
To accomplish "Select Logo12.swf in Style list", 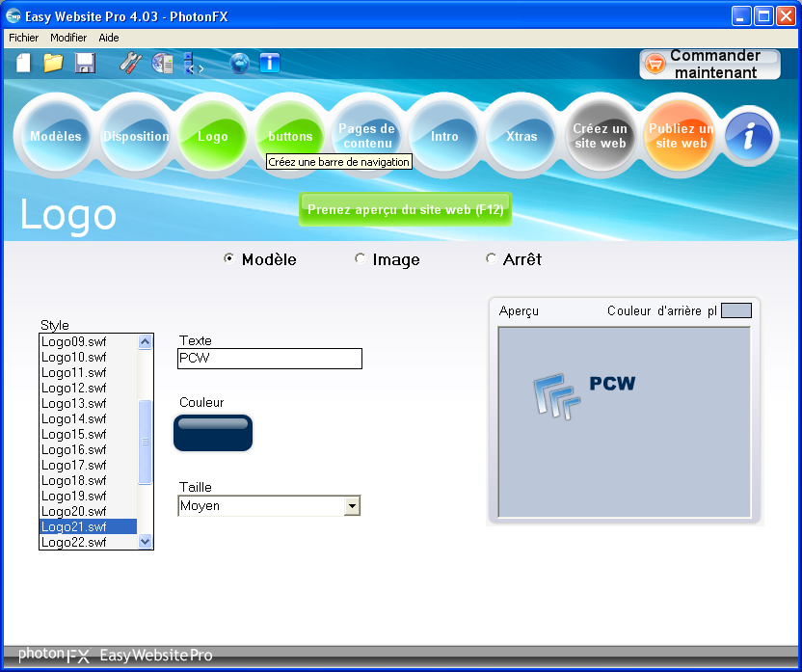I will pos(88,388).
